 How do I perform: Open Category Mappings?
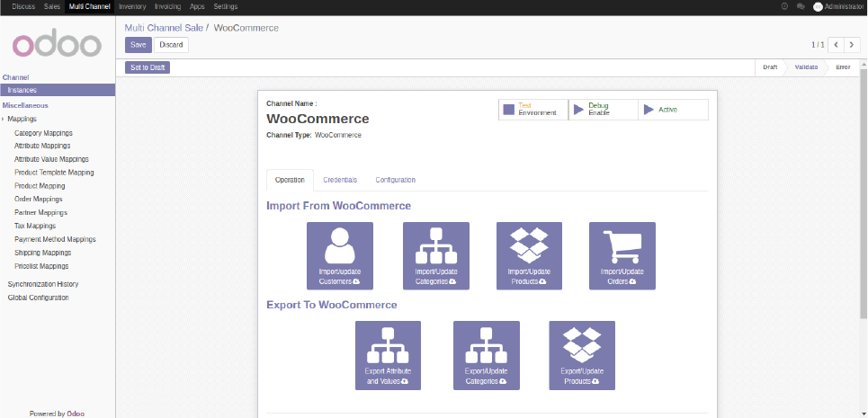pyautogui.click(x=43, y=133)
